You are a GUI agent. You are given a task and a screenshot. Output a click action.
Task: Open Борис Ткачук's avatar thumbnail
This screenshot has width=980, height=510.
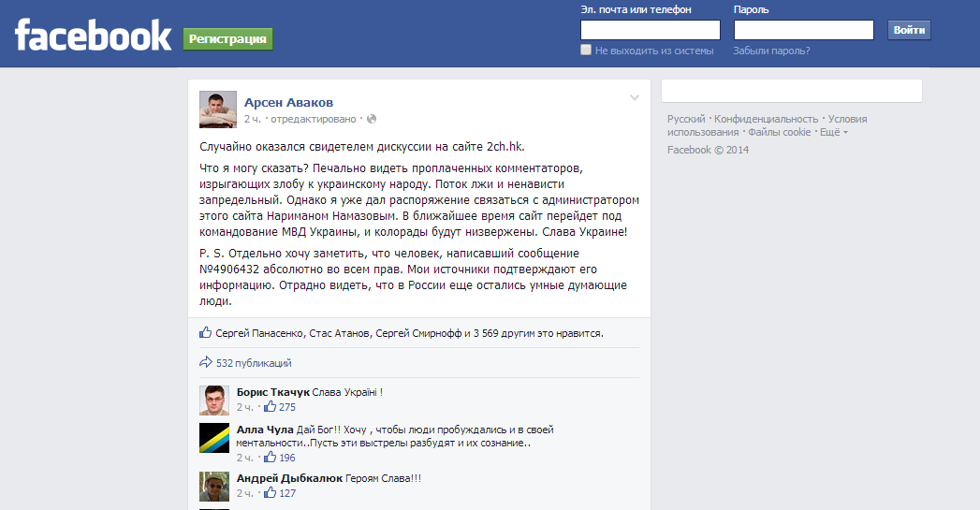tap(214, 401)
